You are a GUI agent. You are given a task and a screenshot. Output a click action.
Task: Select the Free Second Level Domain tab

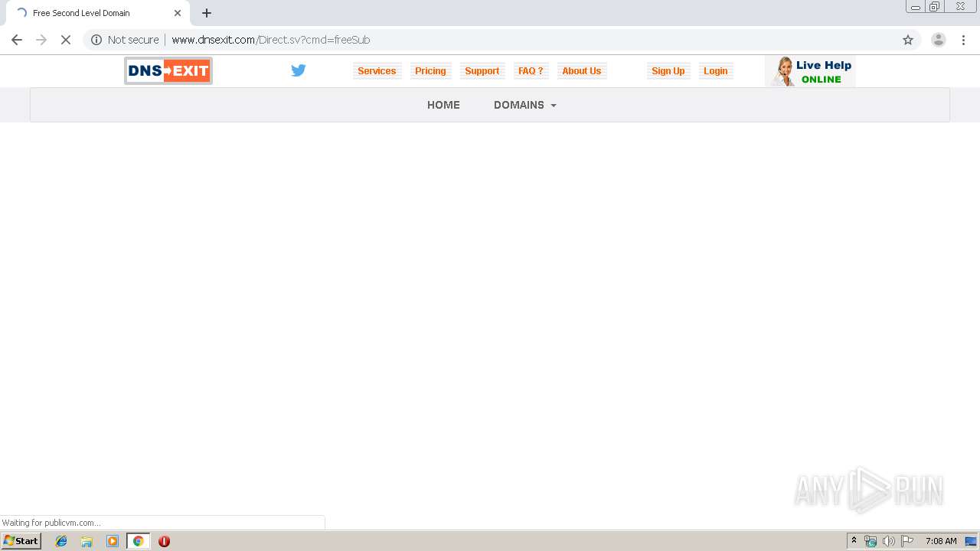click(96, 13)
